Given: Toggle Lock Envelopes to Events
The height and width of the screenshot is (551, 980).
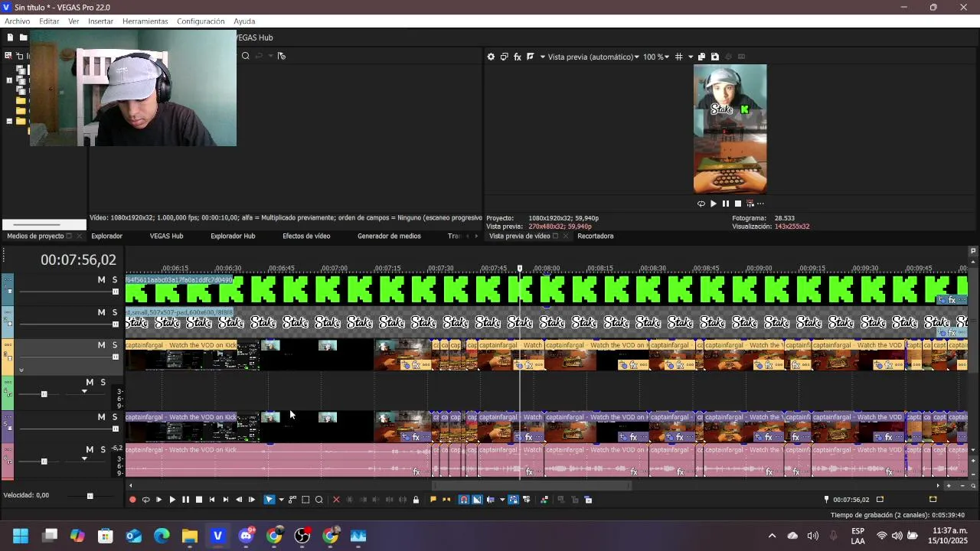Looking at the screenshot, I should click(x=513, y=500).
